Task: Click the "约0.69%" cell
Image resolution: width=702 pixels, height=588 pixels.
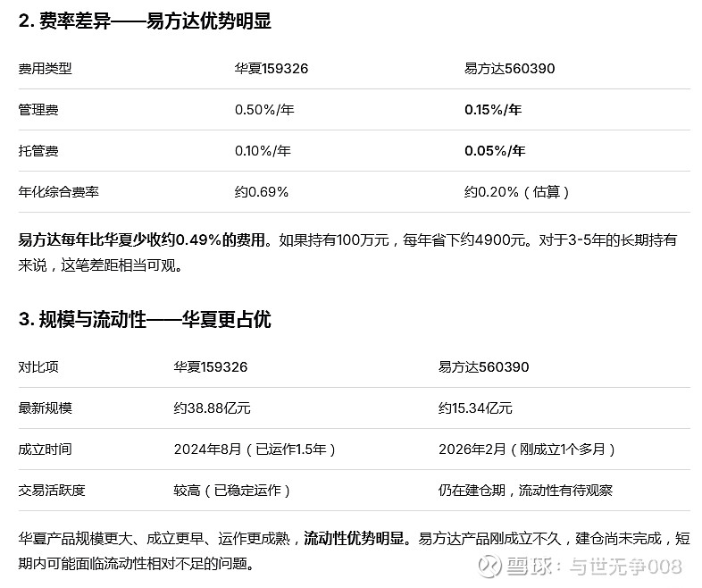Action: tap(262, 192)
